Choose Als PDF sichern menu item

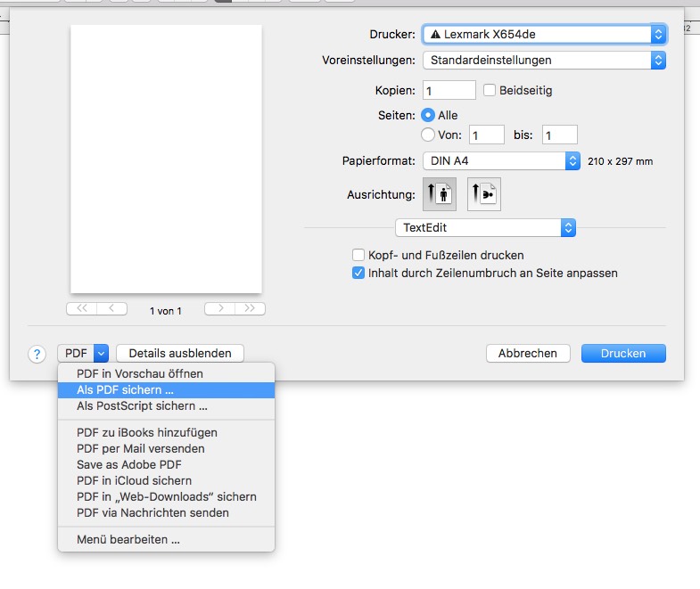point(166,390)
